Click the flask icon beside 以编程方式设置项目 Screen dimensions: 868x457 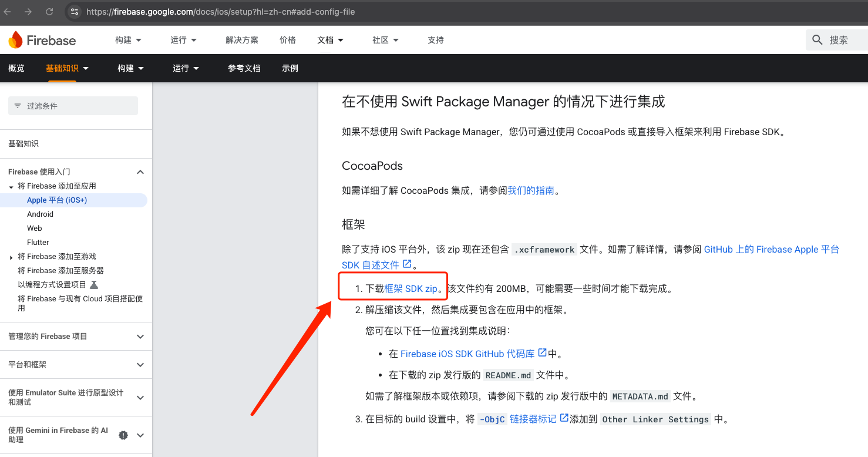[x=94, y=284]
